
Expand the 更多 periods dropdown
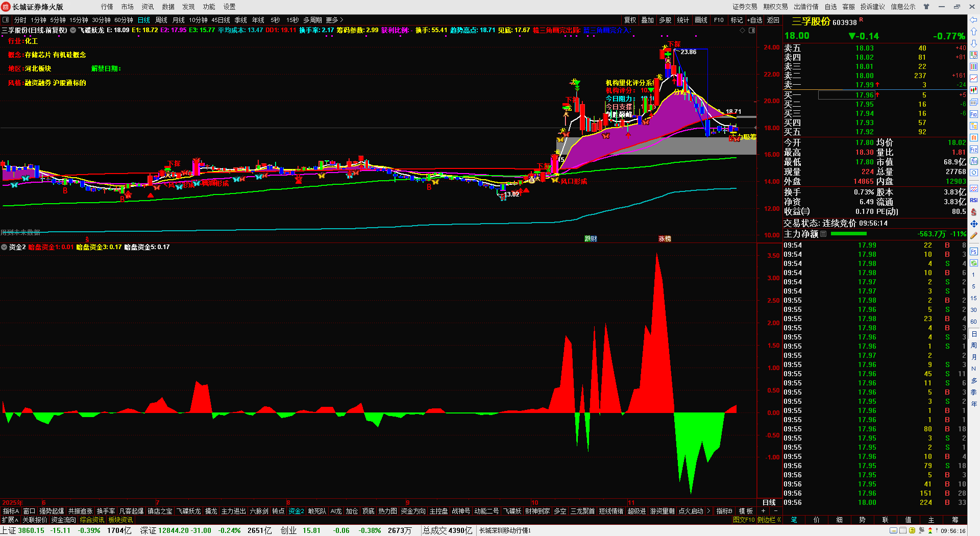(334, 20)
